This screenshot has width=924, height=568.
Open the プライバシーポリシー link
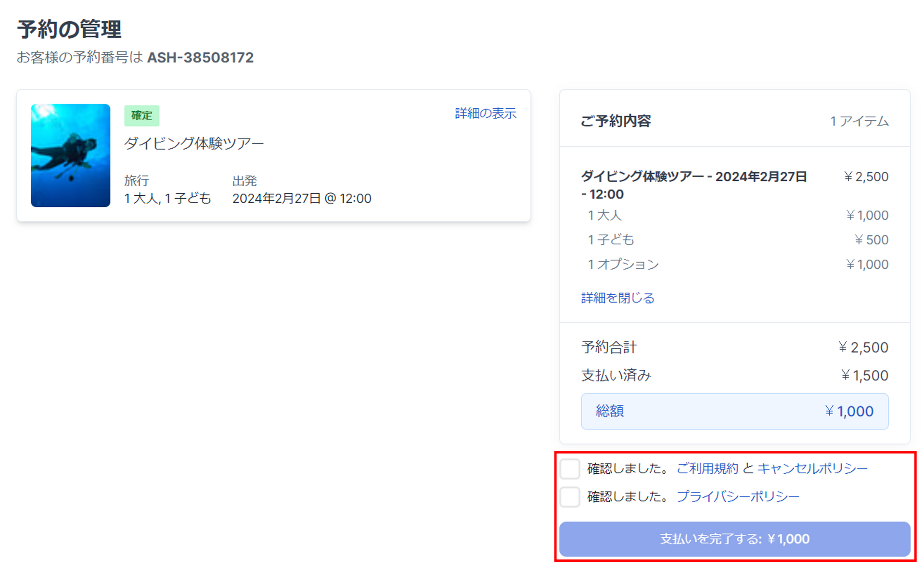pyautogui.click(x=737, y=496)
